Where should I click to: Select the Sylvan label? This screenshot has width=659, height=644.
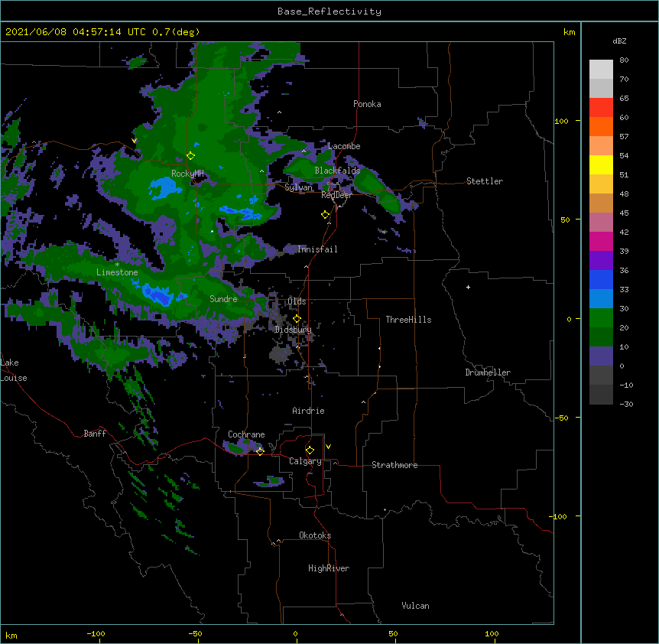tap(298, 187)
